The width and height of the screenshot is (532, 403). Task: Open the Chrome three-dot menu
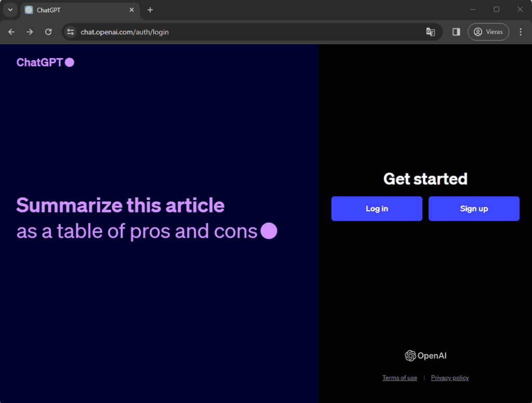point(521,32)
